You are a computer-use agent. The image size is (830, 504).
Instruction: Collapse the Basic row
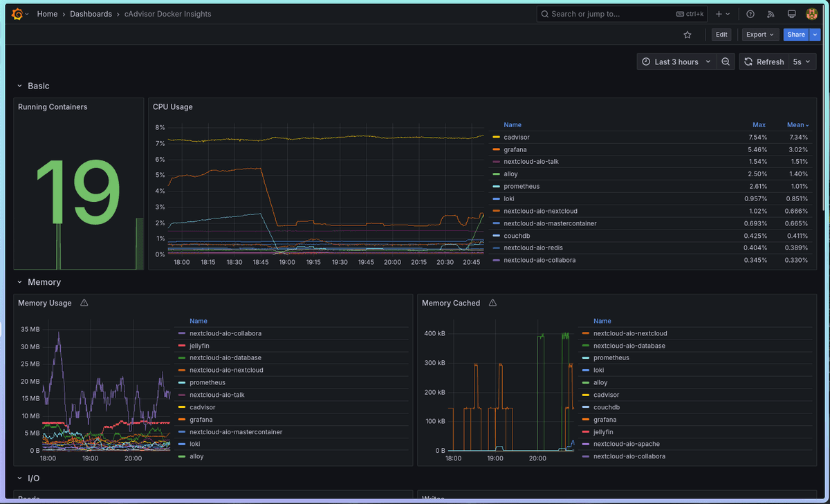click(19, 86)
